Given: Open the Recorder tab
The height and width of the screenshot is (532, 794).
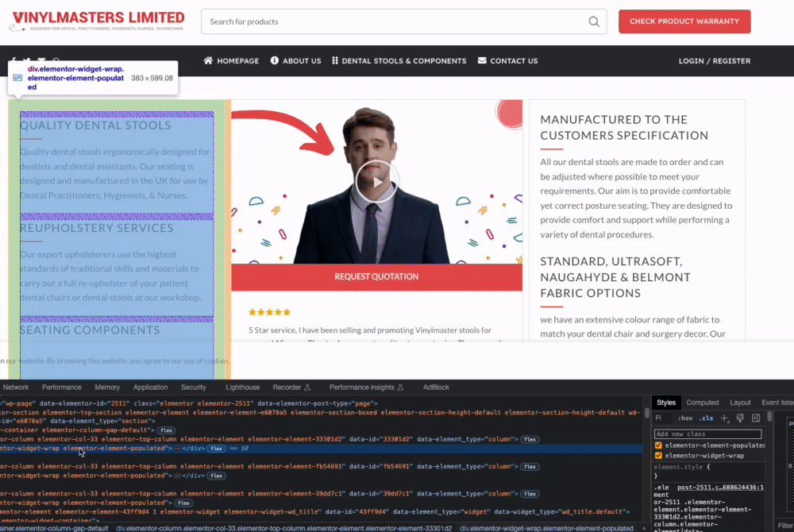Looking at the screenshot, I should (291, 387).
